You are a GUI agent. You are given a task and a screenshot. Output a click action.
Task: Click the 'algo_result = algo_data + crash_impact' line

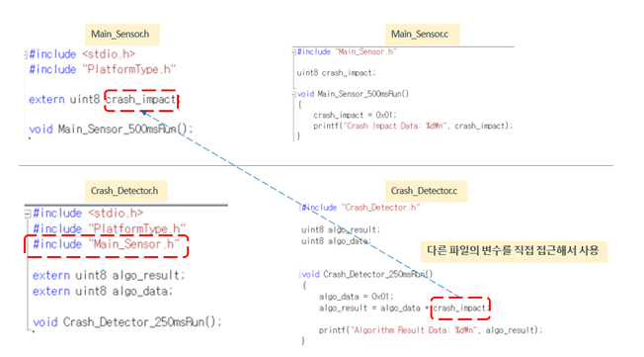[404, 309]
